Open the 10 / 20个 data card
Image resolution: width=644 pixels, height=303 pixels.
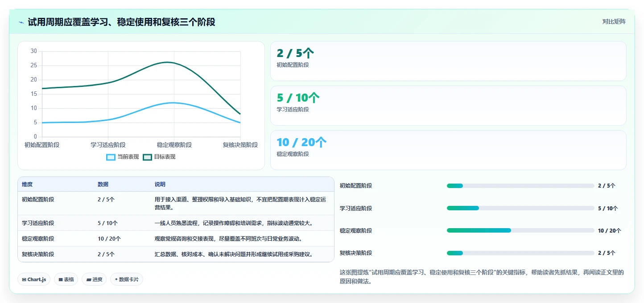[x=448, y=150]
